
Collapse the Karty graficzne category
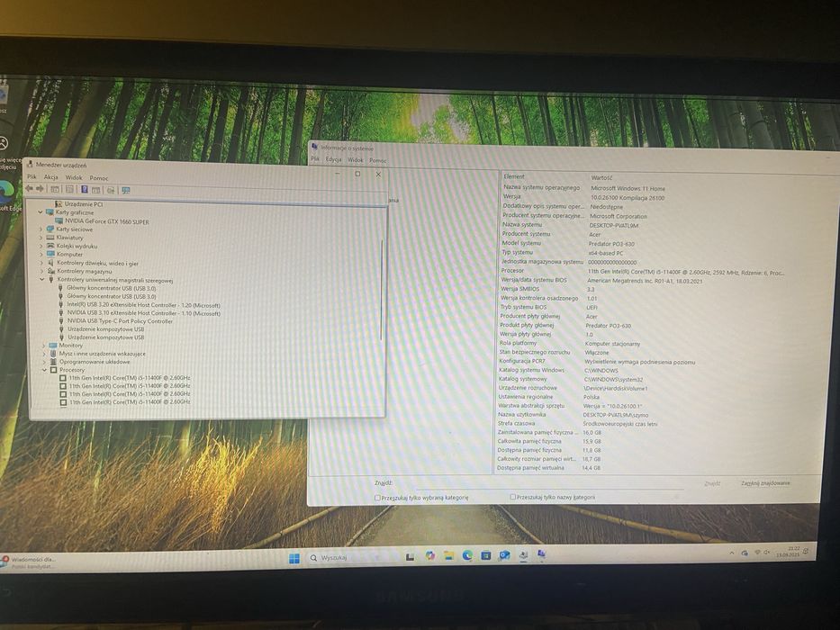point(41,212)
